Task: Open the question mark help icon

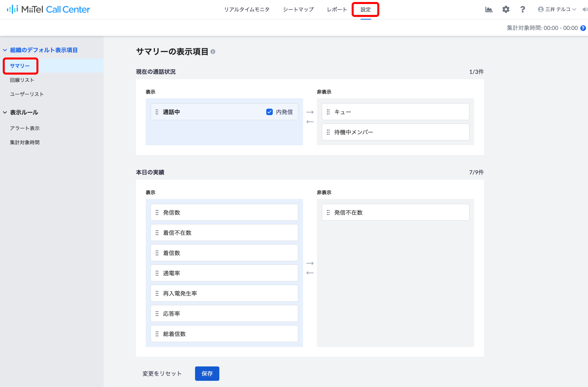Action: coord(522,9)
